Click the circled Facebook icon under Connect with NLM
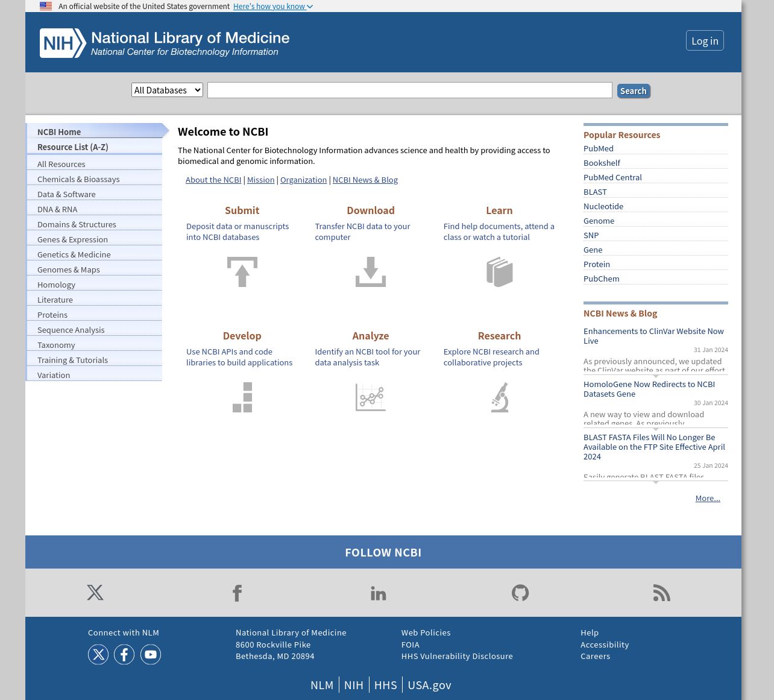The image size is (774, 700). tap(124, 654)
